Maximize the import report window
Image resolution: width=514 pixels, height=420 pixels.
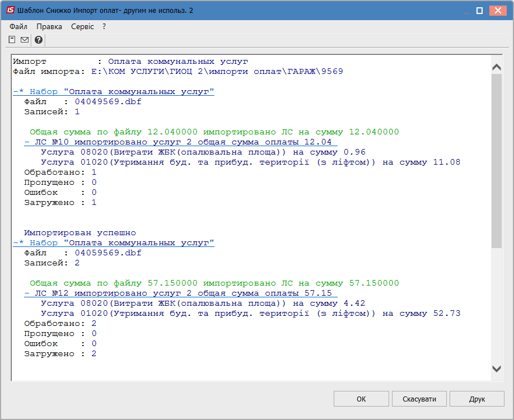tap(480, 11)
